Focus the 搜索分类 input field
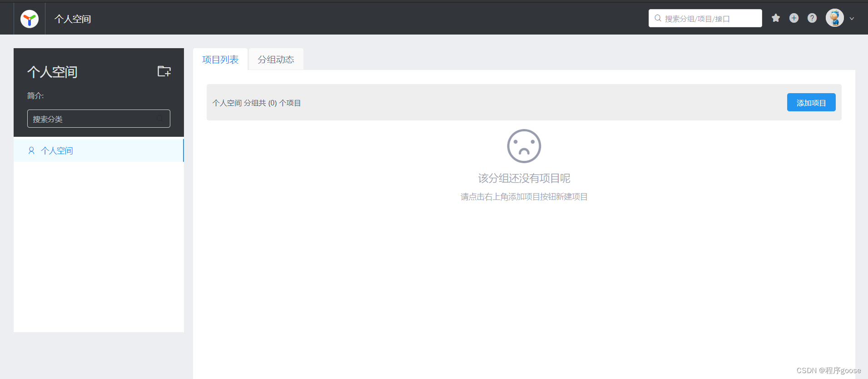The height and width of the screenshot is (379, 868). (x=99, y=119)
